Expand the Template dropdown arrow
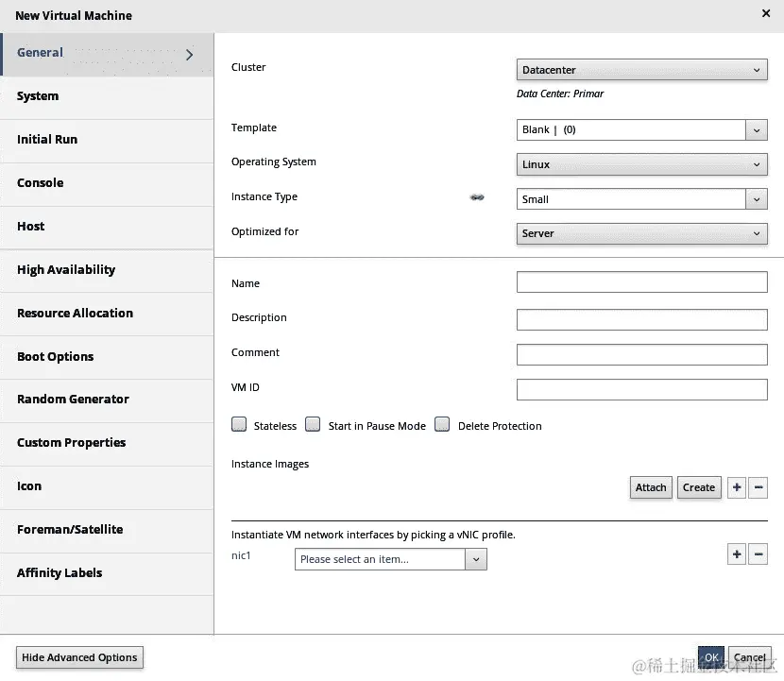Screen dimensions: 784x681 point(757,130)
